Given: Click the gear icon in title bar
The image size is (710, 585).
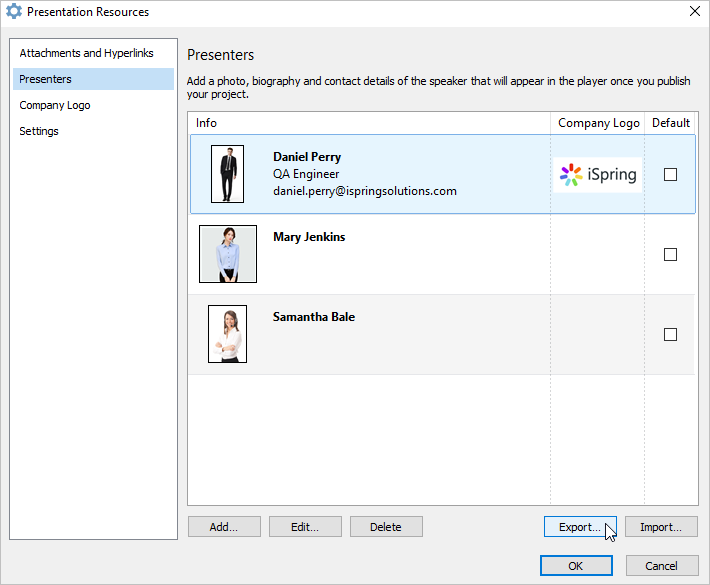Looking at the screenshot, I should [x=14, y=11].
